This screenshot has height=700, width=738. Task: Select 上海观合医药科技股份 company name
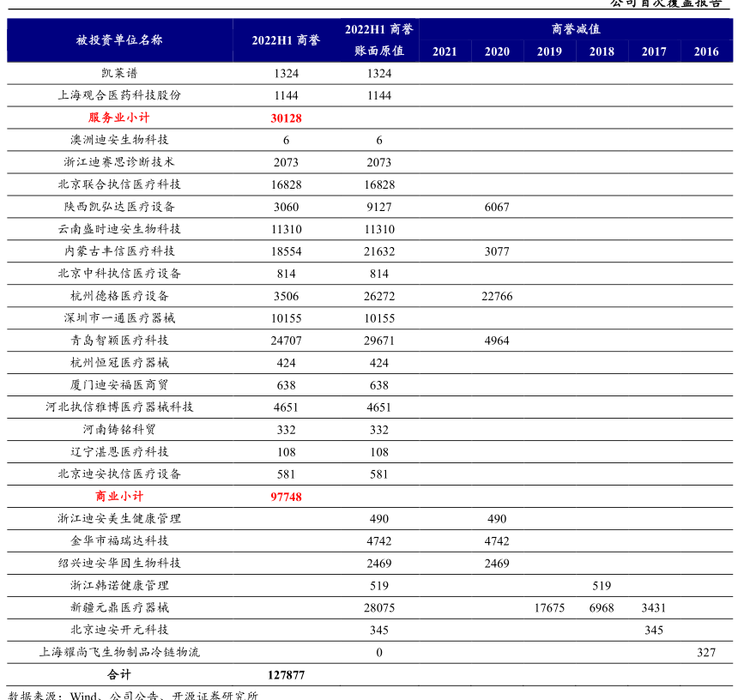coord(119,95)
